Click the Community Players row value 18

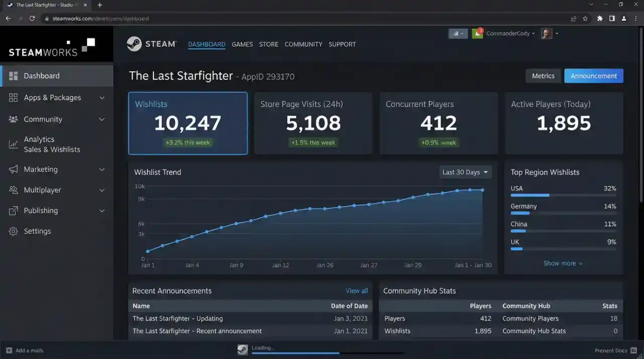(613, 318)
